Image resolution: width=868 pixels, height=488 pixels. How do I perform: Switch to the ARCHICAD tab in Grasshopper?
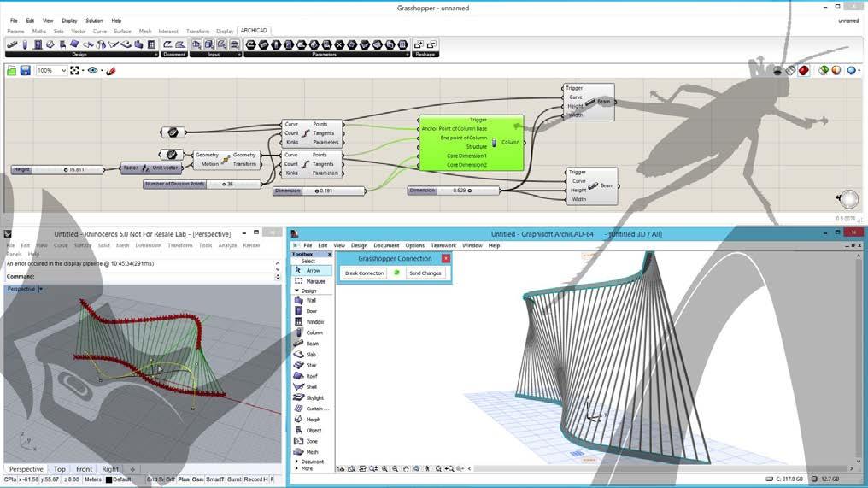click(254, 31)
